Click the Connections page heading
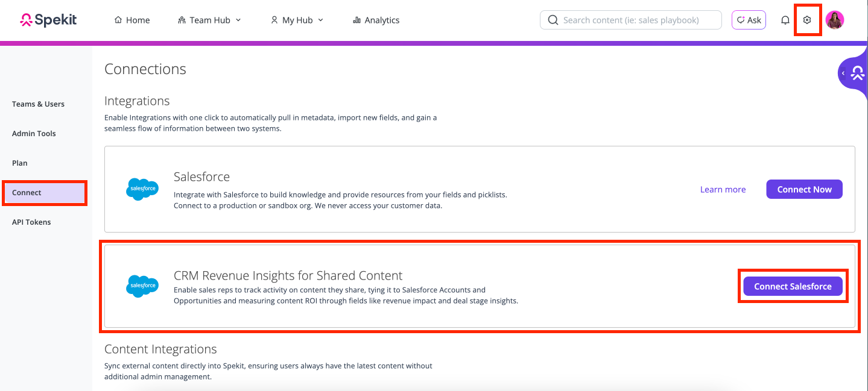 tap(145, 69)
